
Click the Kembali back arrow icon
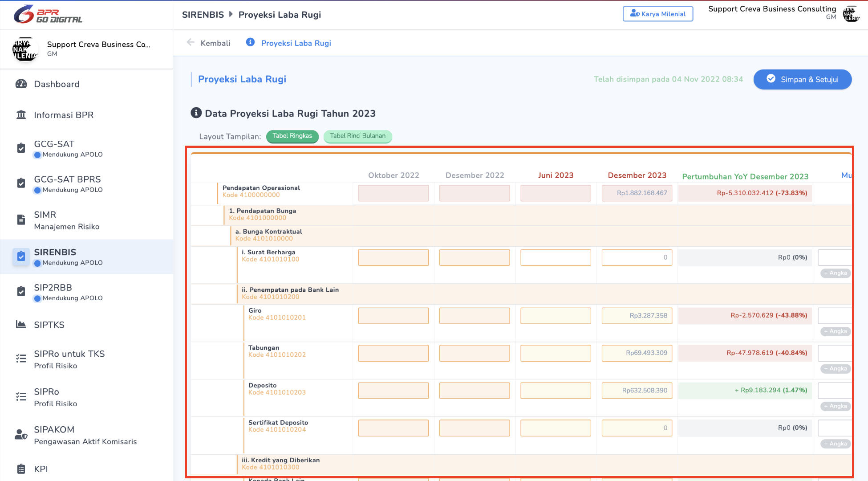[x=191, y=42]
